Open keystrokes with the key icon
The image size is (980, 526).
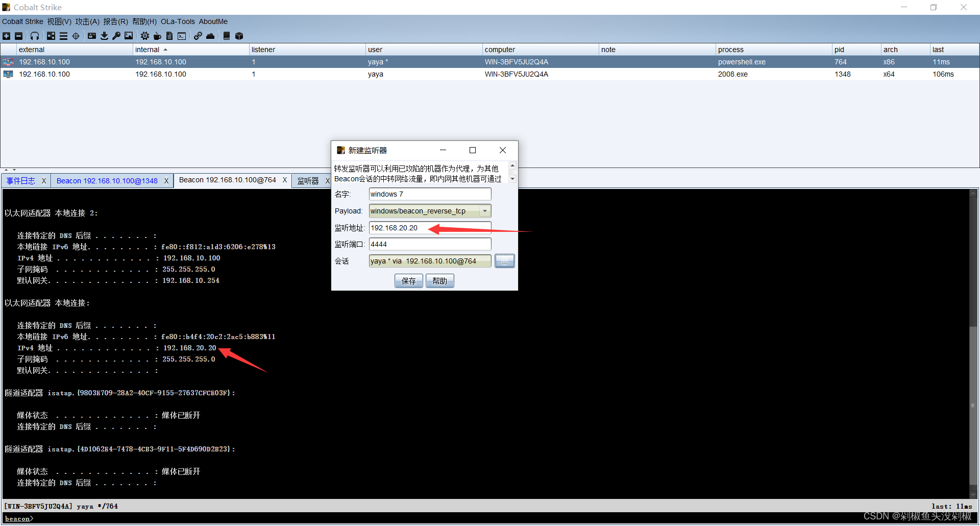point(116,36)
